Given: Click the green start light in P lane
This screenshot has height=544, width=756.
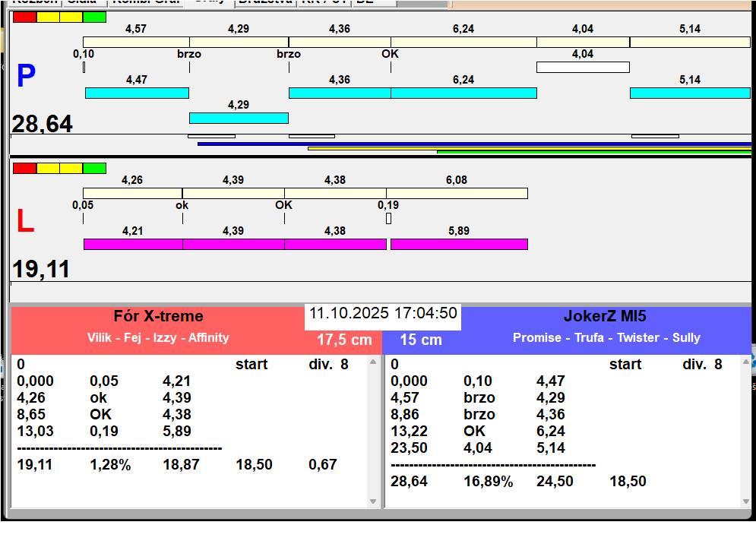Looking at the screenshot, I should point(94,17).
